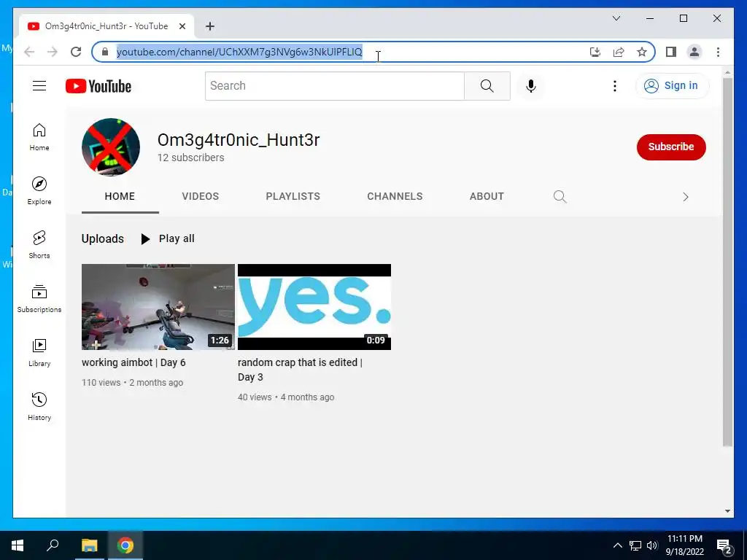This screenshot has width=747, height=560.
Task: Open Chrome's three-dot menu
Action: coord(718,52)
